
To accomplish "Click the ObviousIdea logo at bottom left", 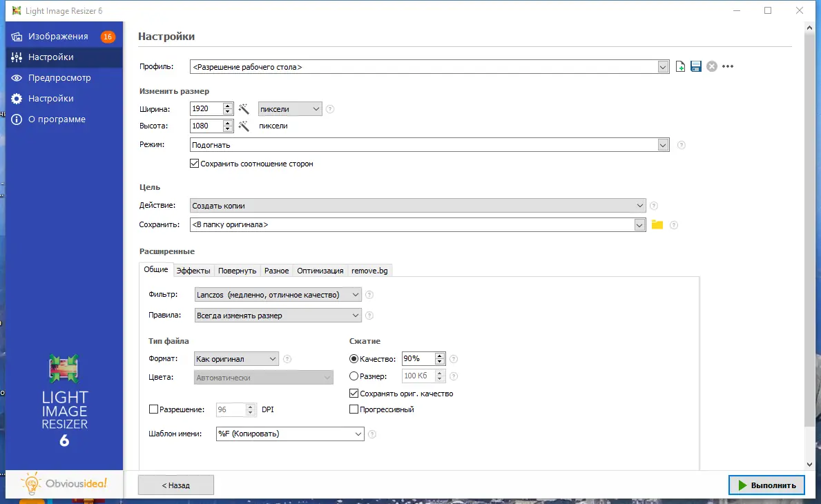I will pyautogui.click(x=64, y=483).
